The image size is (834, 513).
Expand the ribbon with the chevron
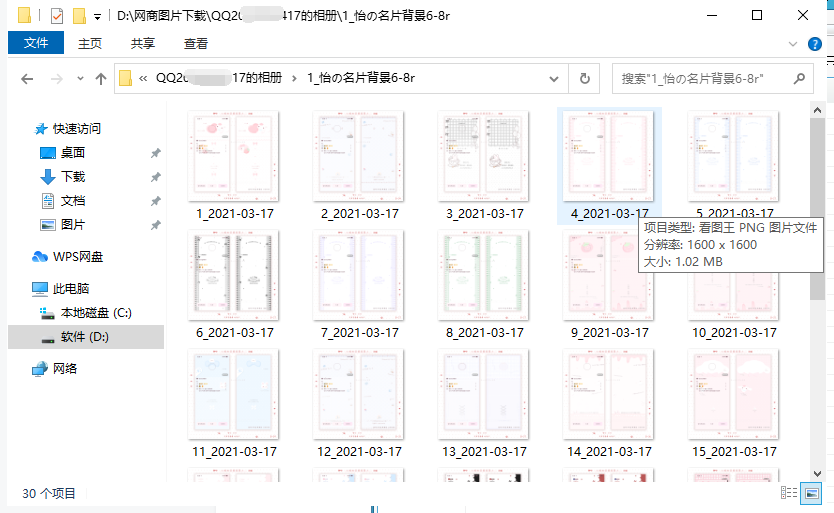tap(793, 44)
